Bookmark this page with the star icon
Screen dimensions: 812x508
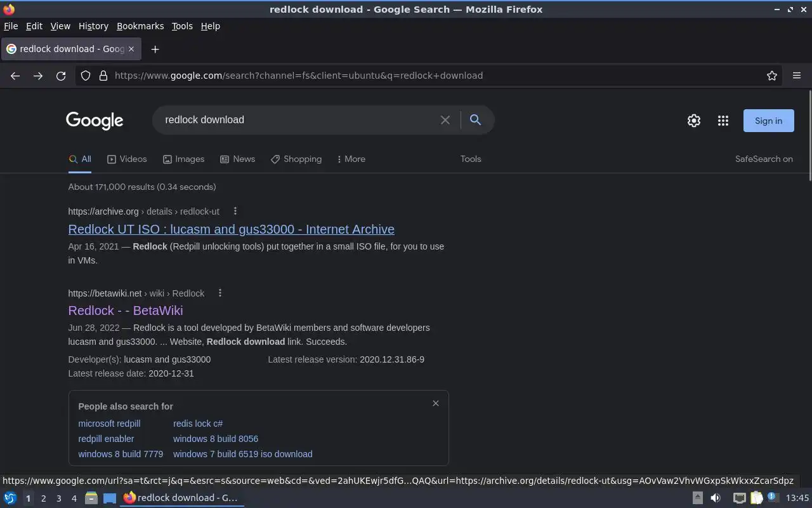[772, 76]
